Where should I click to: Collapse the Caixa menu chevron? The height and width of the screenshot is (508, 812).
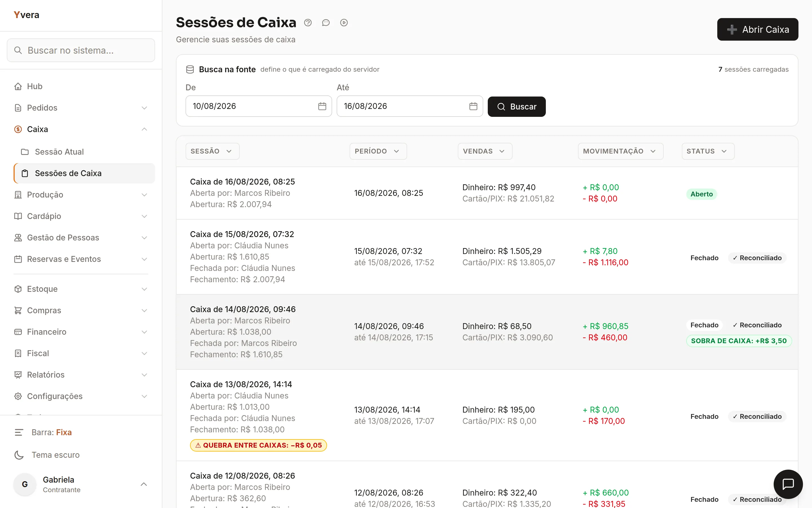point(144,129)
